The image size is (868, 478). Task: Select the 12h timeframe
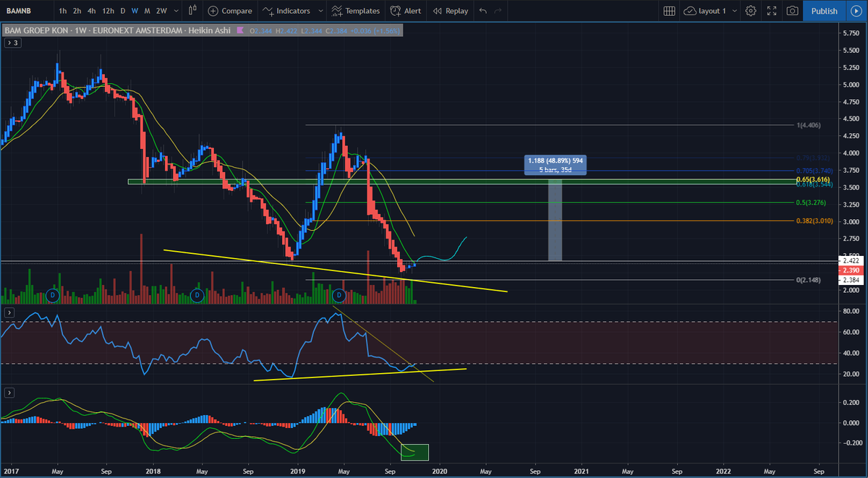[x=108, y=11]
